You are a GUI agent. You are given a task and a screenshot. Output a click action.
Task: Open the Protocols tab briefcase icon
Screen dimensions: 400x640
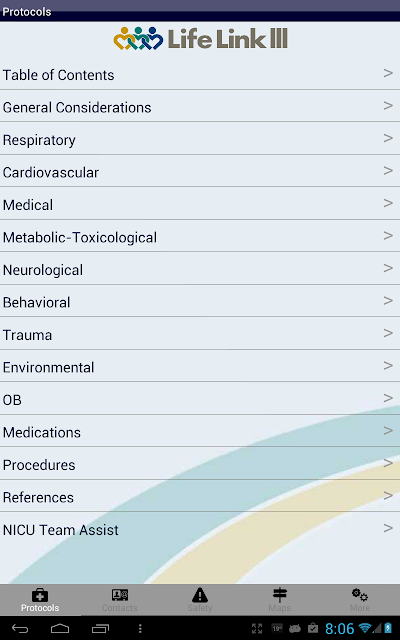click(40, 595)
